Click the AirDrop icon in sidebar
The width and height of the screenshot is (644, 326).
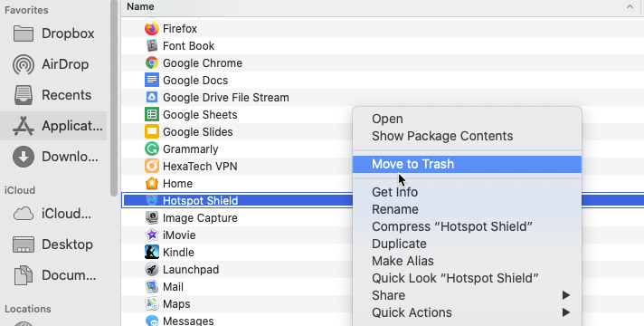click(24, 64)
